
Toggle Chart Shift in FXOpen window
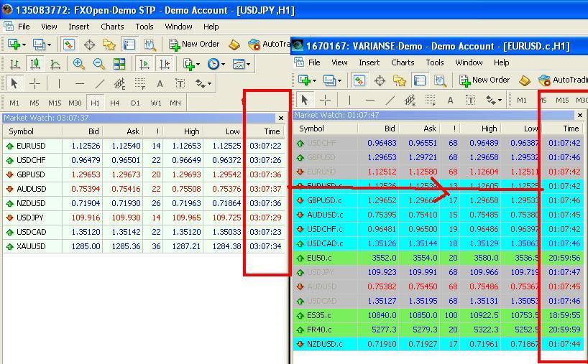point(165,64)
